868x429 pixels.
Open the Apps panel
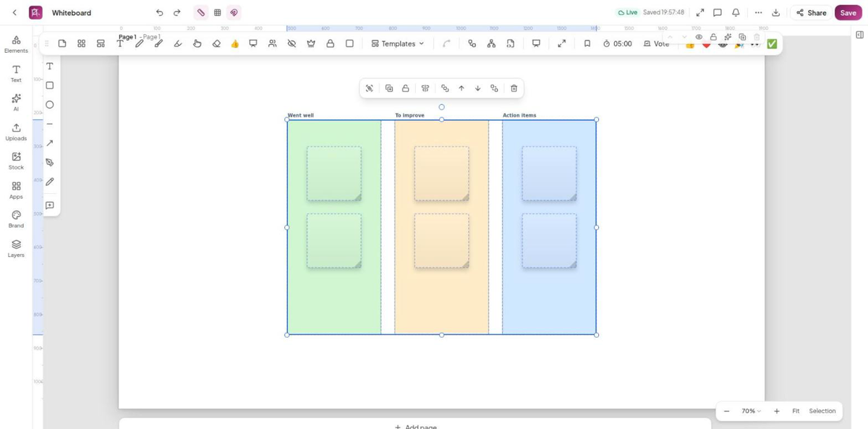coord(16,190)
